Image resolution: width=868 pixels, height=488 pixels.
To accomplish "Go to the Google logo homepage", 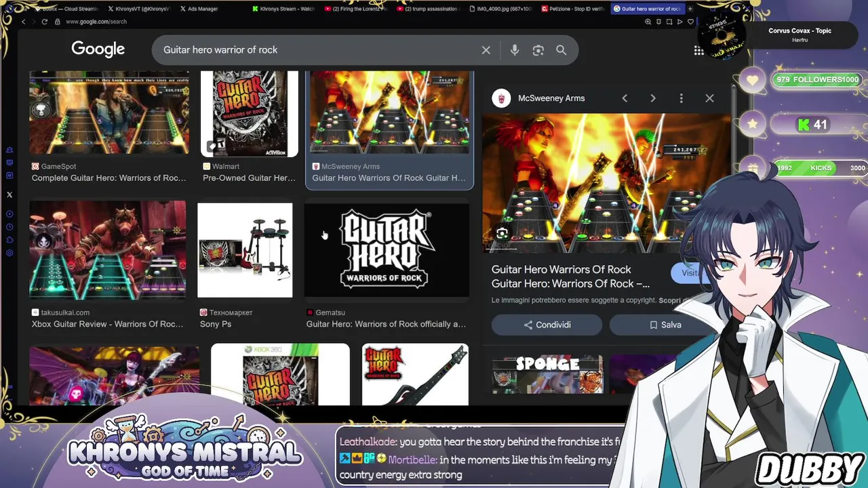I will coord(98,49).
